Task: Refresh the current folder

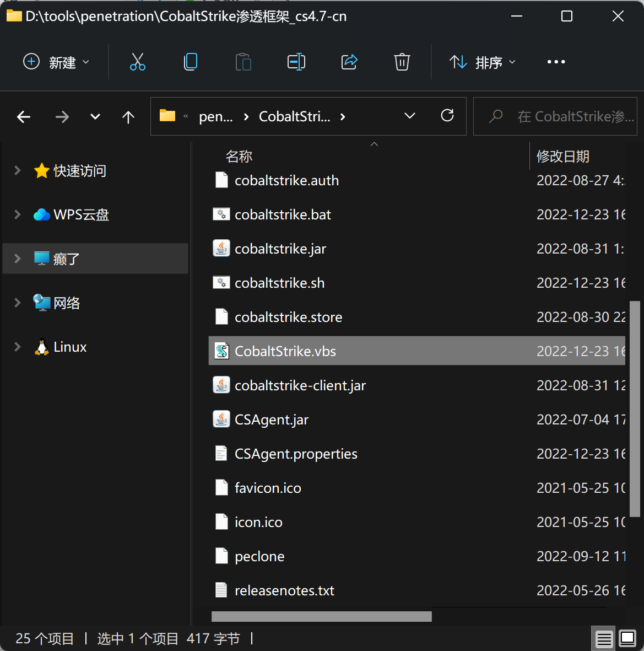Action: (447, 116)
